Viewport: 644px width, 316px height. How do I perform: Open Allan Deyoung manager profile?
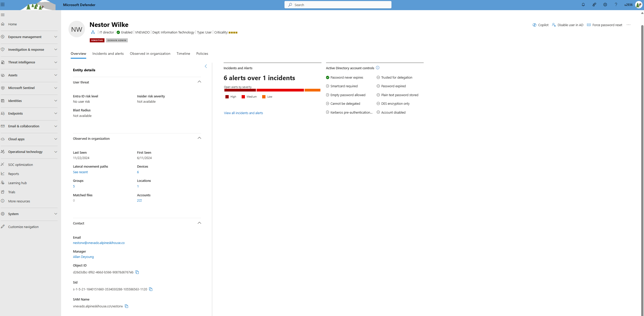coord(83,256)
